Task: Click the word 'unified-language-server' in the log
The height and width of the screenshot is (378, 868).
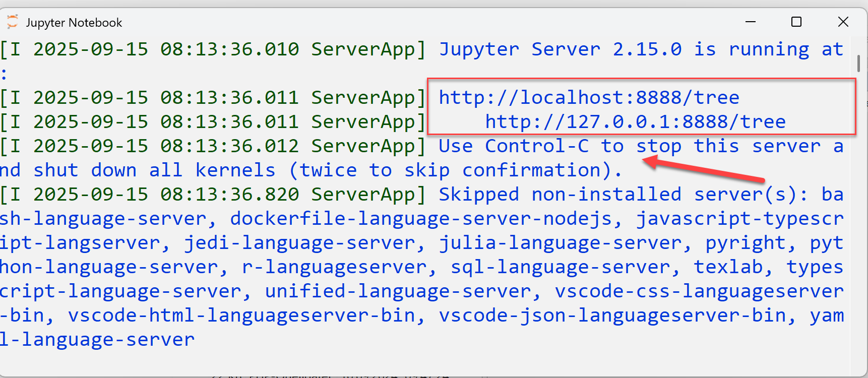Action: (398, 291)
